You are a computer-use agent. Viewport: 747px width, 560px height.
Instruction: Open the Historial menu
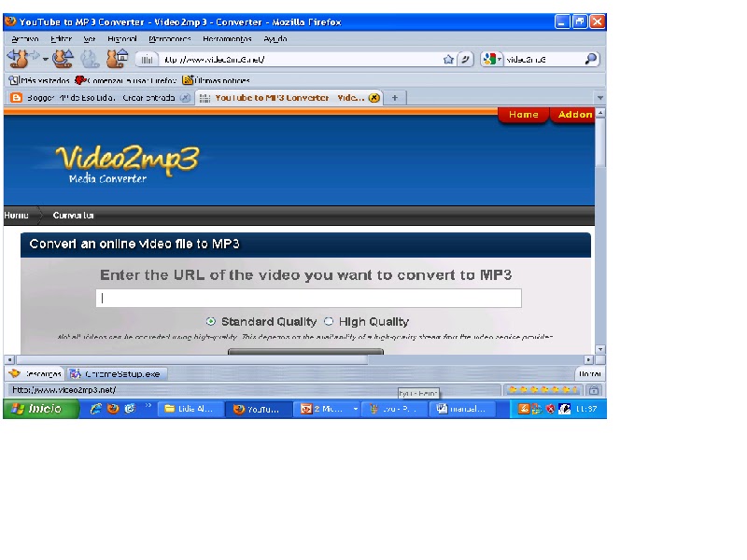pyautogui.click(x=122, y=39)
